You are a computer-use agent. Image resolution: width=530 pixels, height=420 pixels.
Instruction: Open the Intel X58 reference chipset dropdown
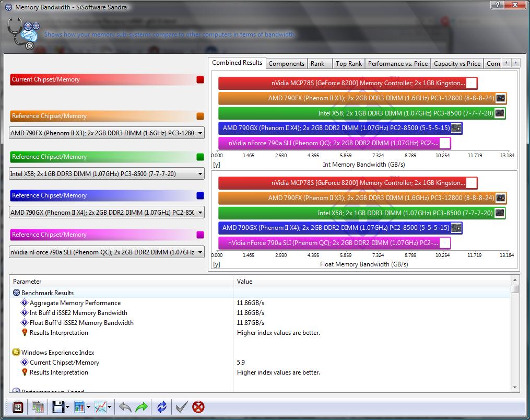(107, 174)
